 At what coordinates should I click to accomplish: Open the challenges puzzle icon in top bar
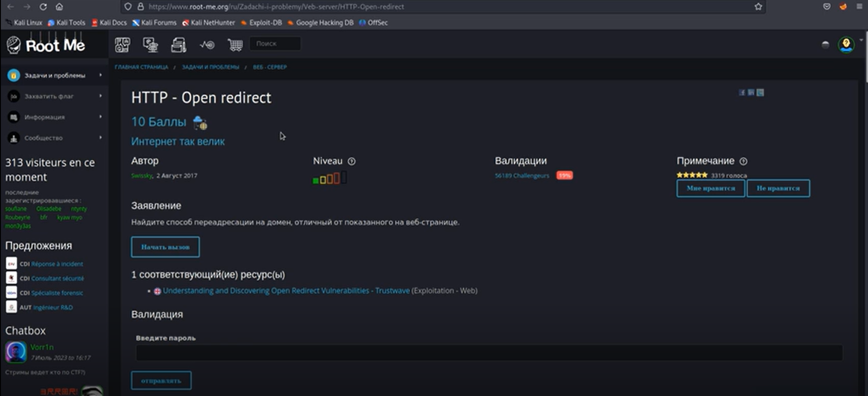coord(122,44)
